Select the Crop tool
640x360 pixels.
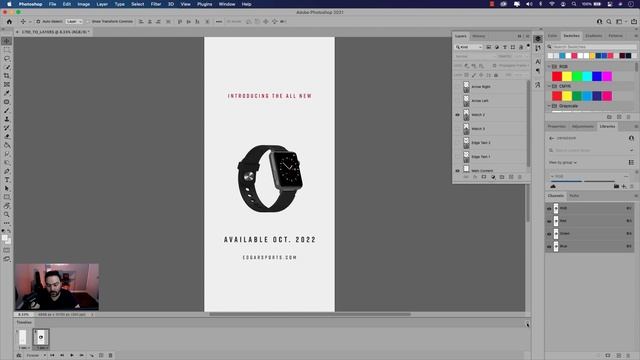[x=7, y=76]
